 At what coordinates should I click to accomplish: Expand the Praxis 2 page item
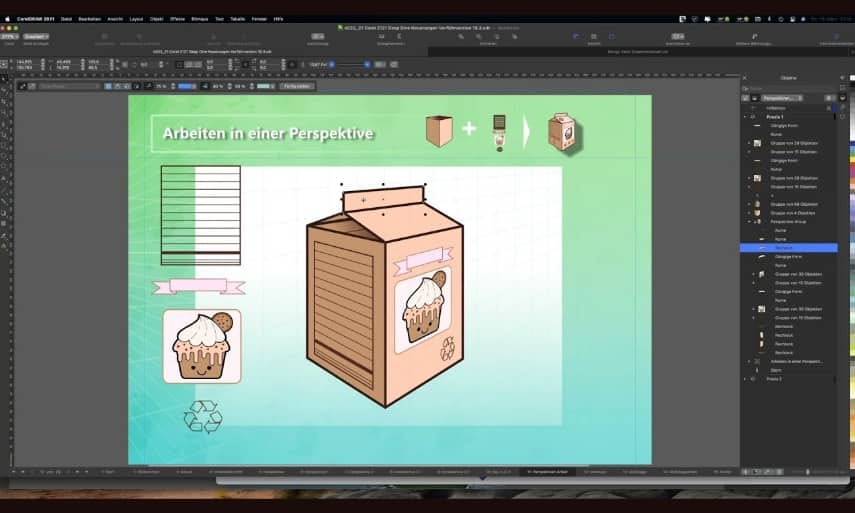click(744, 379)
